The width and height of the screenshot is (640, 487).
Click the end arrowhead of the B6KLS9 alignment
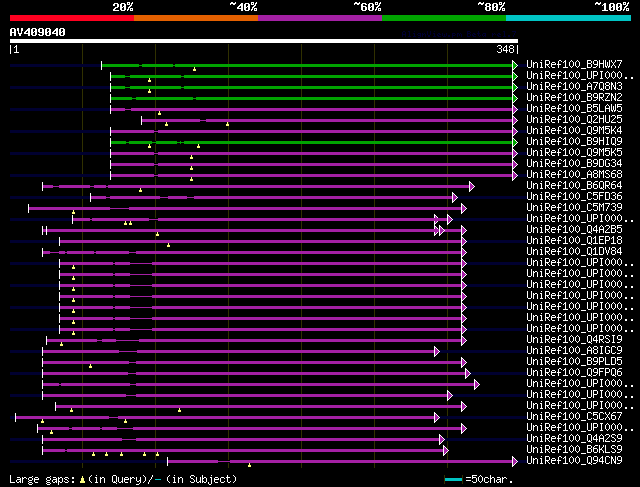coord(446,451)
